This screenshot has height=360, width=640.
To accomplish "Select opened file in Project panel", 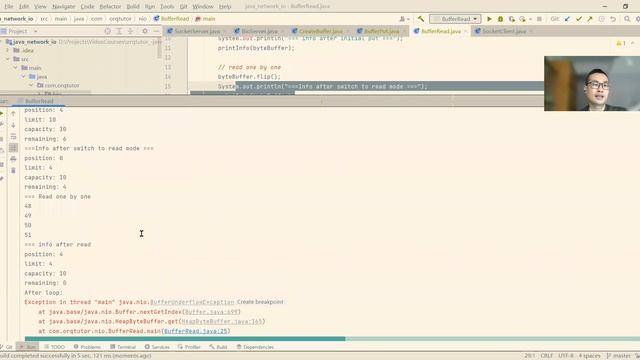I will (x=108, y=31).
